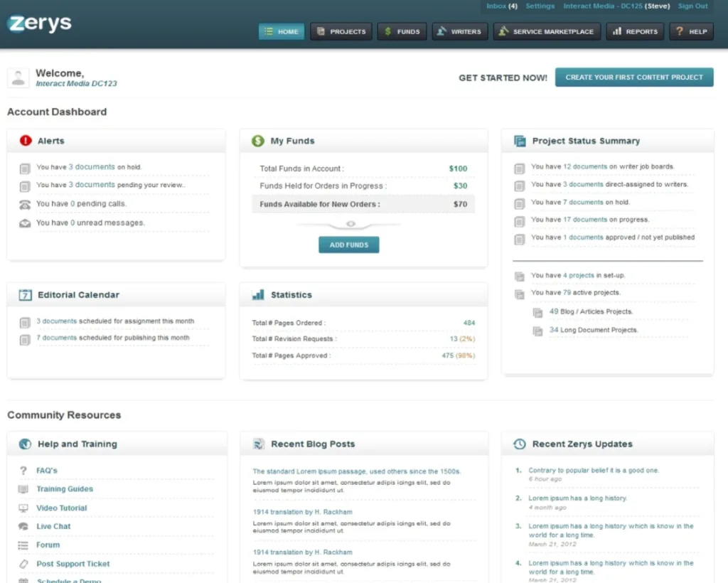Screen dimensions: 728x583
Task: Click the red Alerts exclamation icon
Action: click(x=26, y=141)
